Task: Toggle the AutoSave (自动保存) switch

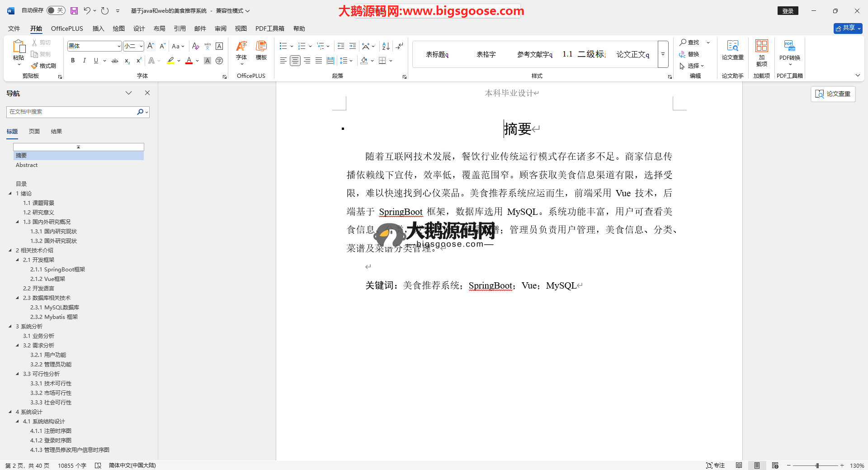Action: [x=56, y=10]
